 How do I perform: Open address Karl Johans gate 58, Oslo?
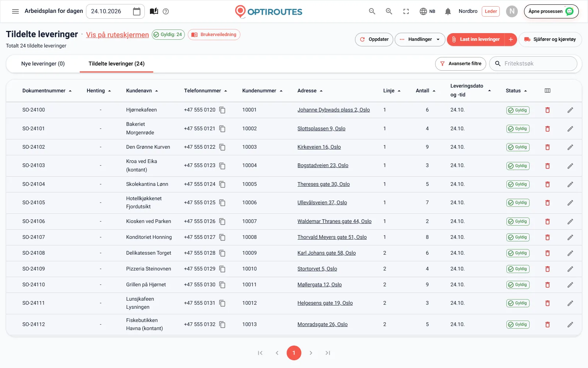(x=327, y=253)
